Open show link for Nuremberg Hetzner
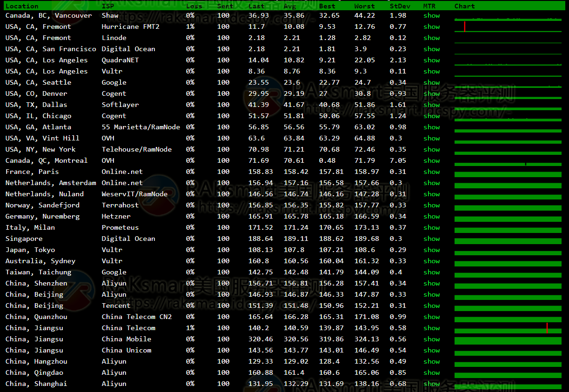 click(x=431, y=216)
